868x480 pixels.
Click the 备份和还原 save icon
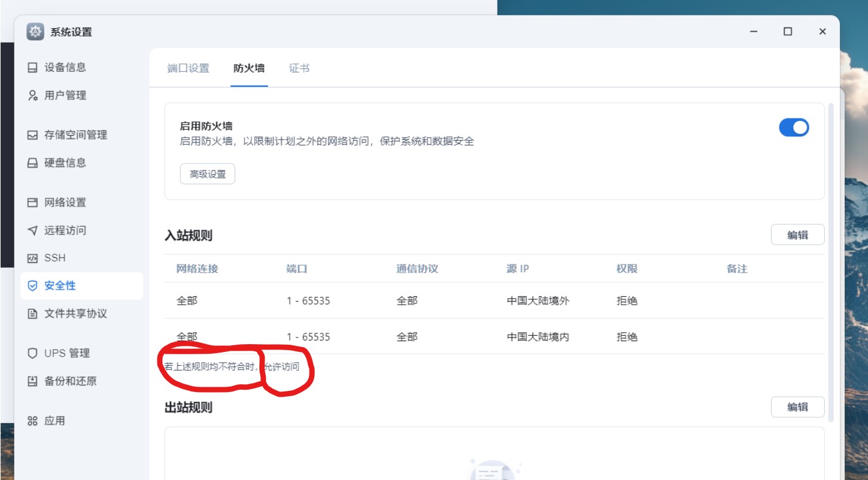click(32, 381)
